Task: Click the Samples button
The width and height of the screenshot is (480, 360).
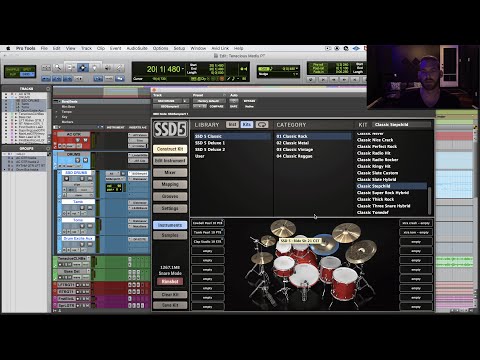Action: [x=170, y=235]
